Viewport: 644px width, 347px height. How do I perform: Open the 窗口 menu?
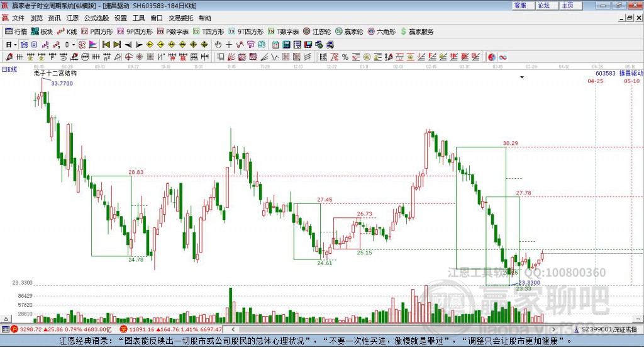coord(157,18)
